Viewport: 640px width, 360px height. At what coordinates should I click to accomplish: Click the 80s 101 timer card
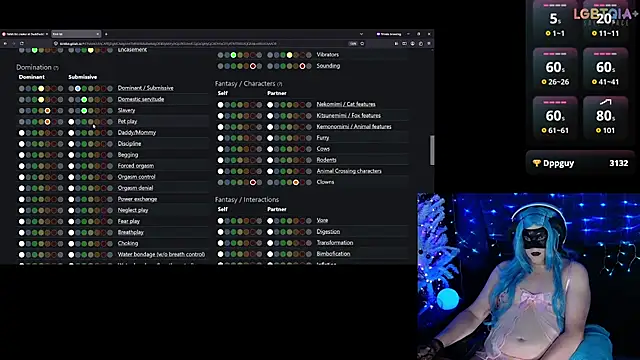tap(605, 117)
